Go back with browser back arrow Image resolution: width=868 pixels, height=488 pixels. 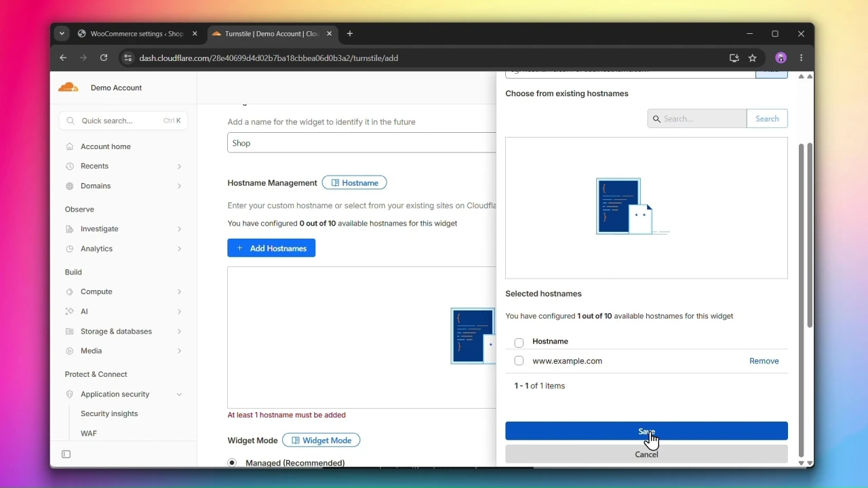point(63,58)
